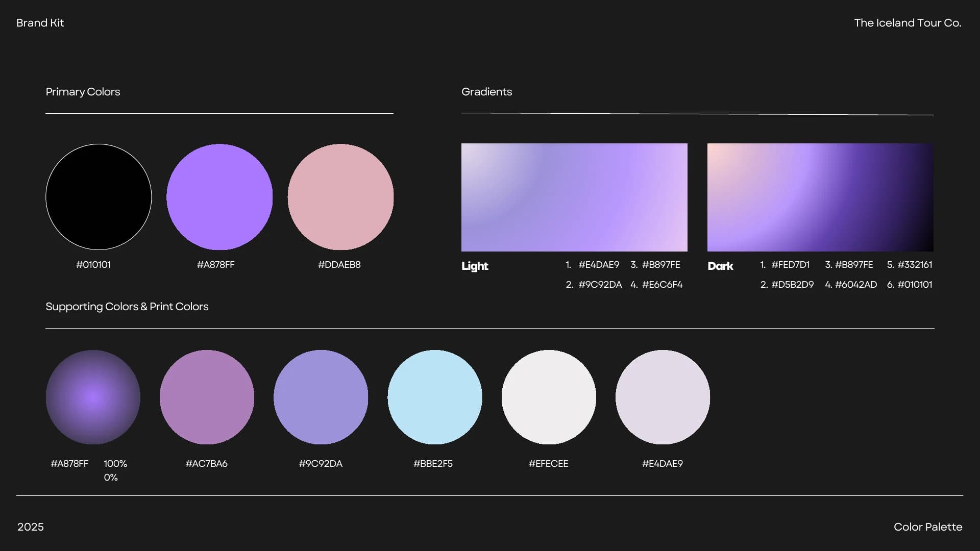Click the bold 'Light' gradient label
Viewport: 980px width, 551px height.
pos(475,266)
